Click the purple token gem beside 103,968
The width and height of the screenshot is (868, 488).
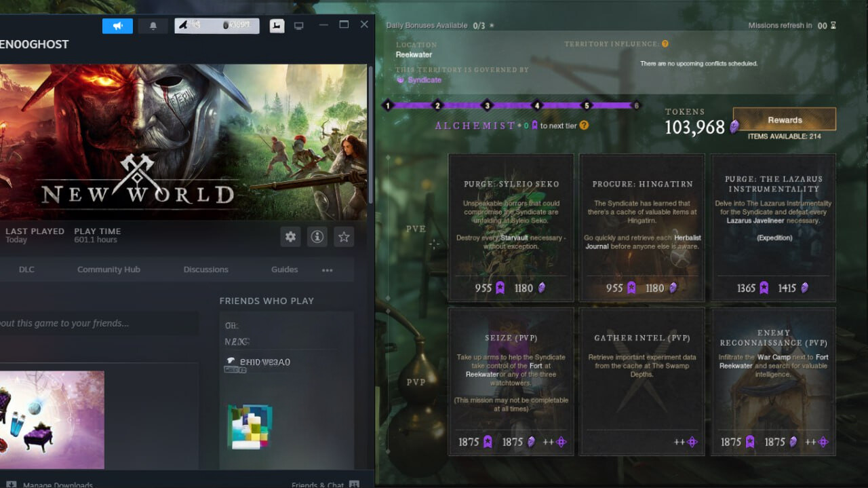(x=734, y=127)
